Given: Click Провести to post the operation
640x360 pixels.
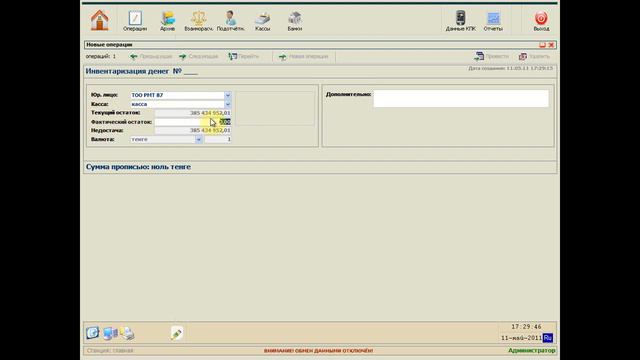Looking at the screenshot, I should click(491, 56).
